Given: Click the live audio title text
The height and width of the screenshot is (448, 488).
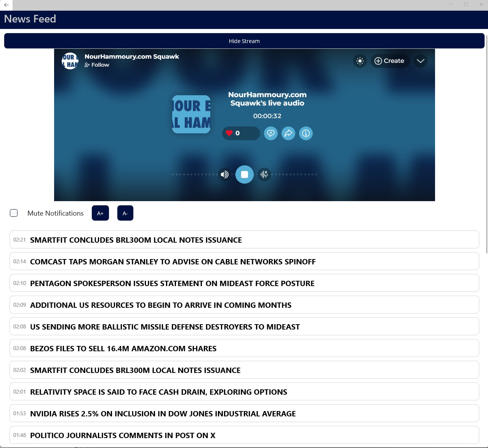Looking at the screenshot, I should (x=267, y=99).
